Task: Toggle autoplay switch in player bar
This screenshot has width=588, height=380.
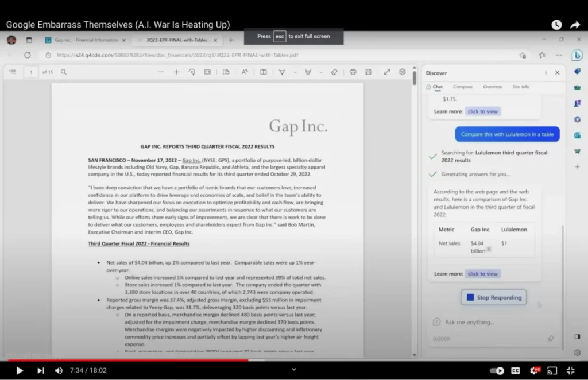Action: pos(497,371)
